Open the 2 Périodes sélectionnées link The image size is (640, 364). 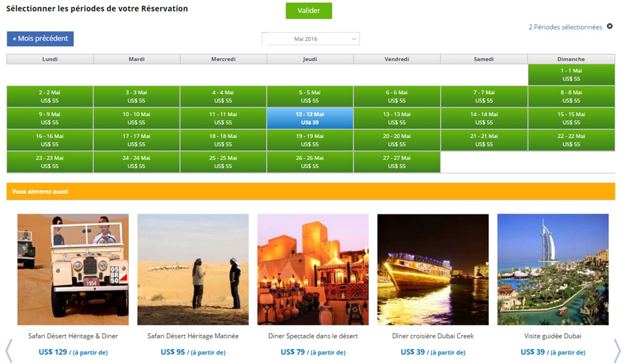(x=565, y=27)
